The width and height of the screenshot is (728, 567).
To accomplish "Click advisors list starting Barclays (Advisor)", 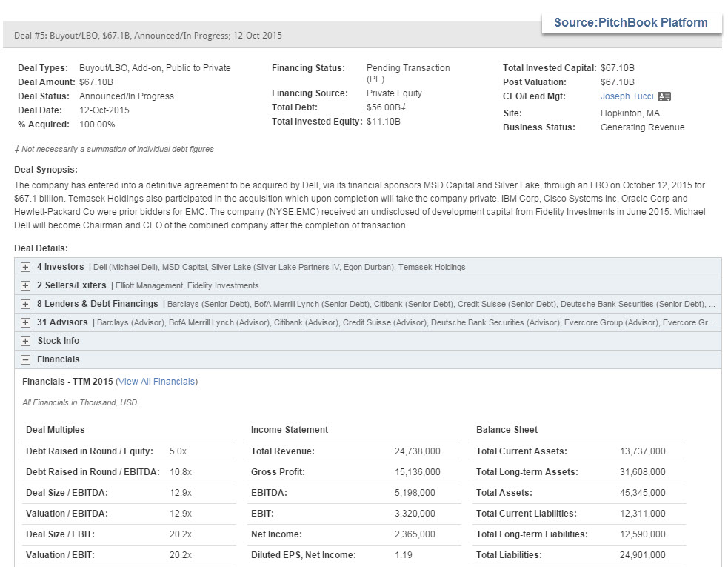I will (406, 323).
